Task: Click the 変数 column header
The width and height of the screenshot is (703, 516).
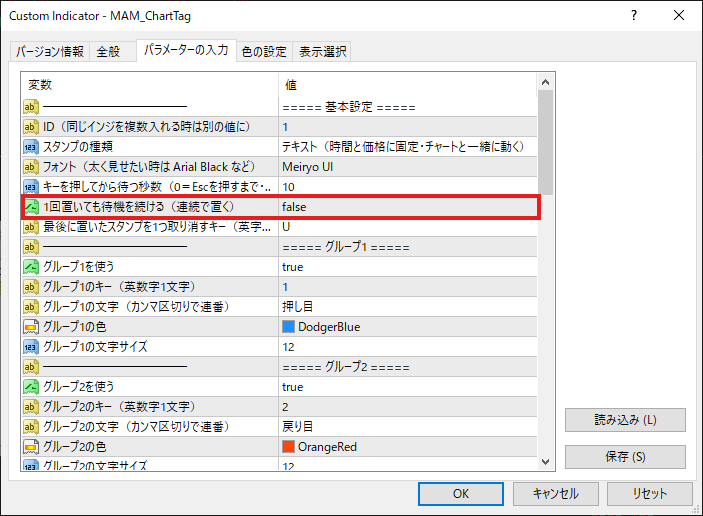Action: [x=150, y=85]
